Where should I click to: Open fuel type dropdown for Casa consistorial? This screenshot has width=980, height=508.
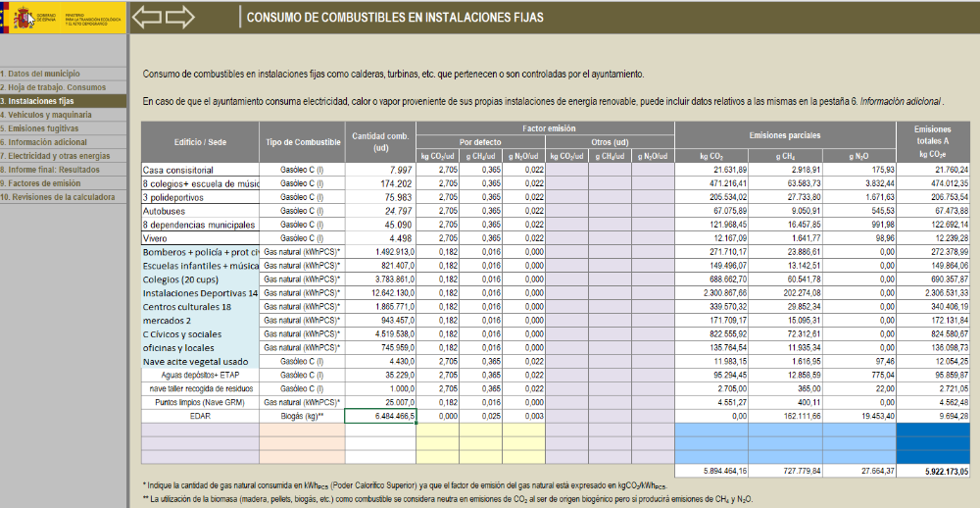point(302,170)
